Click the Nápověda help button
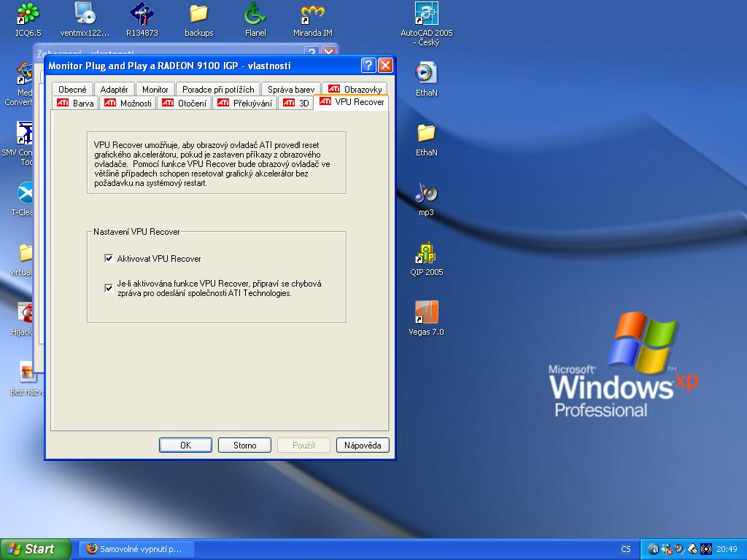Viewport: 747px width, 560px height. pyautogui.click(x=363, y=446)
